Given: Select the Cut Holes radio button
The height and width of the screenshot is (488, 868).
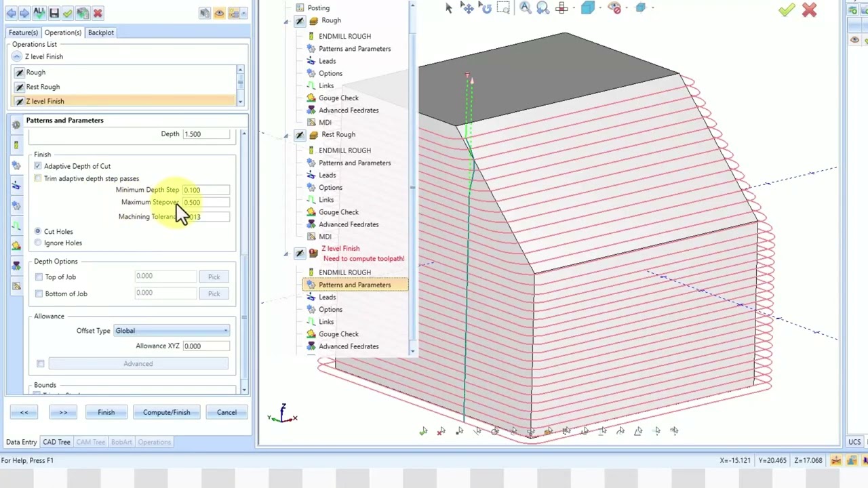Looking at the screenshot, I should 38,232.
